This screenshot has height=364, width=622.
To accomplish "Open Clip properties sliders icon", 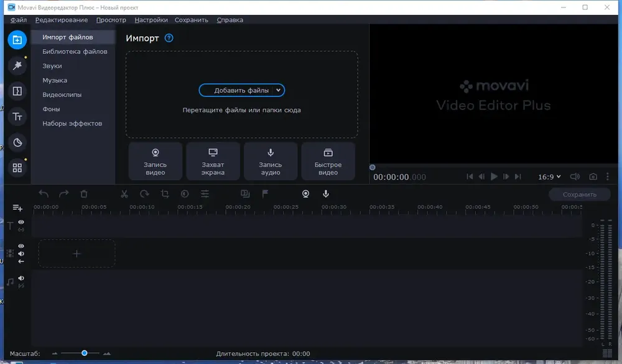I will coord(205,194).
